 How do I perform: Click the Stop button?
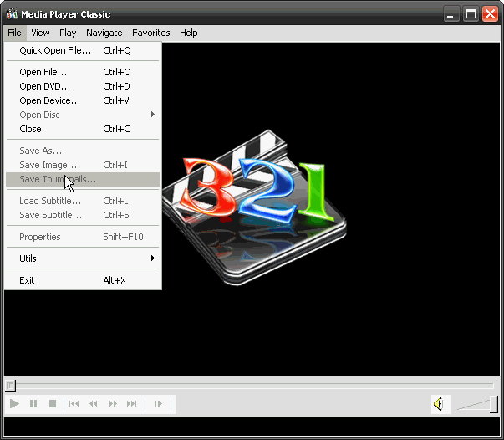[x=53, y=403]
